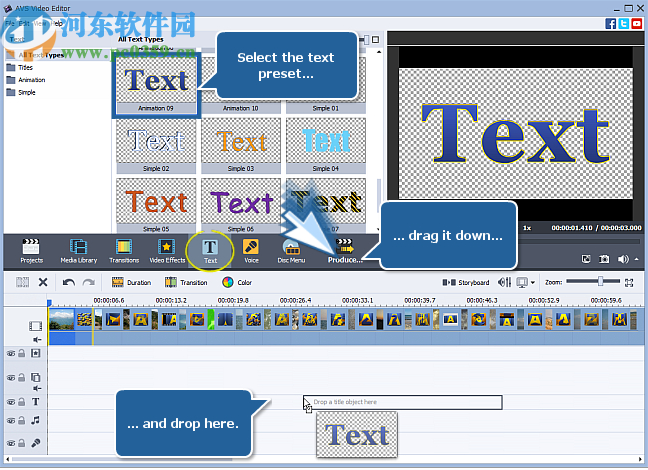Viewport: 648px width, 470px height.
Task: Select the Simple 02 text preset
Action: (156, 146)
